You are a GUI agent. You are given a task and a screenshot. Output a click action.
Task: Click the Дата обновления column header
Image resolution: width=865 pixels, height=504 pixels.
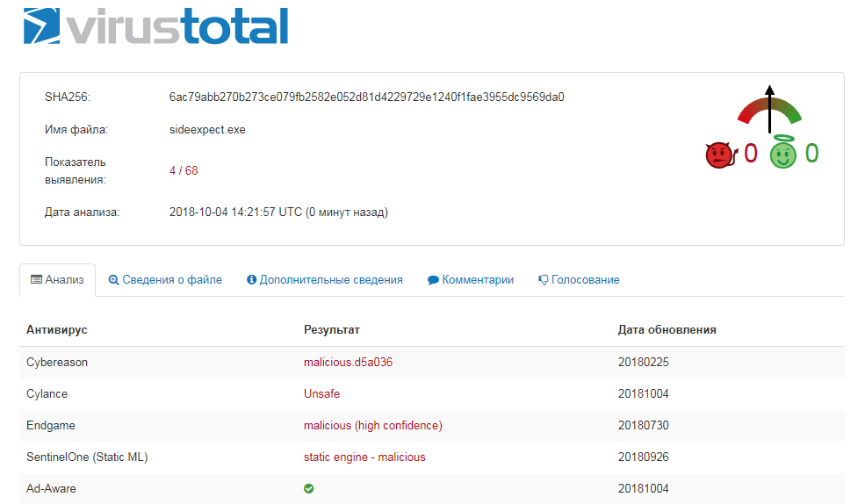point(667,330)
